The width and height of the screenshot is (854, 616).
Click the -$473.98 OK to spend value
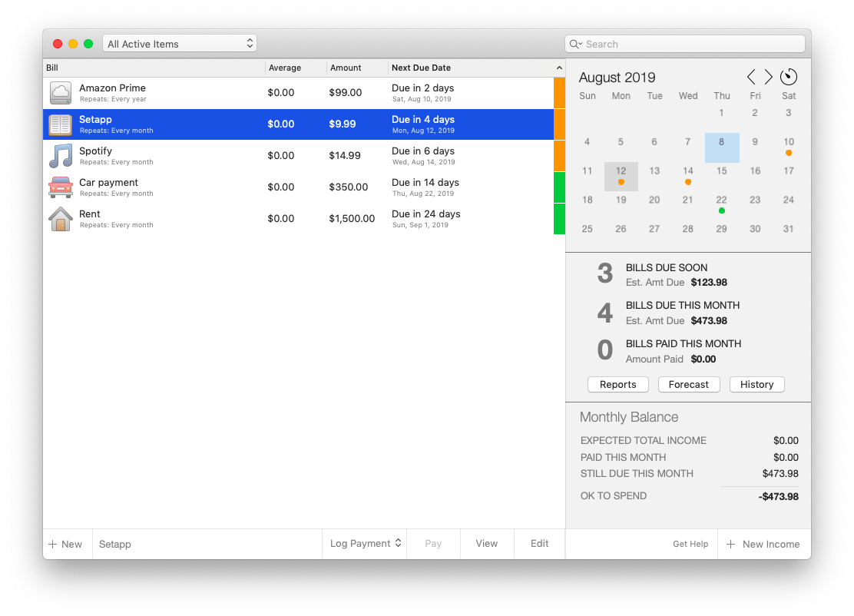pyautogui.click(x=778, y=497)
